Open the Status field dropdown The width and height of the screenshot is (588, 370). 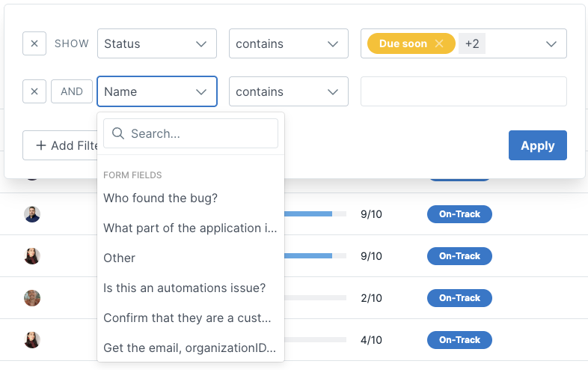(x=157, y=43)
